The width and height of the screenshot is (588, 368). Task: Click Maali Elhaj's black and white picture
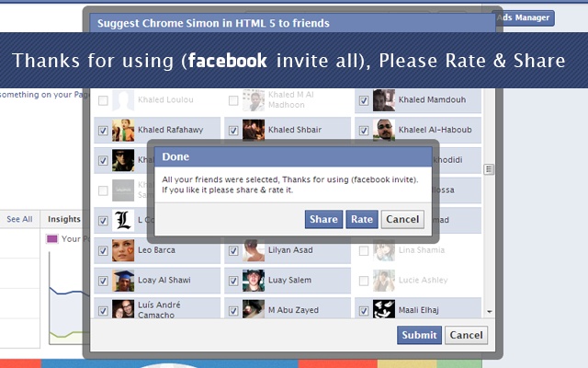[384, 309]
